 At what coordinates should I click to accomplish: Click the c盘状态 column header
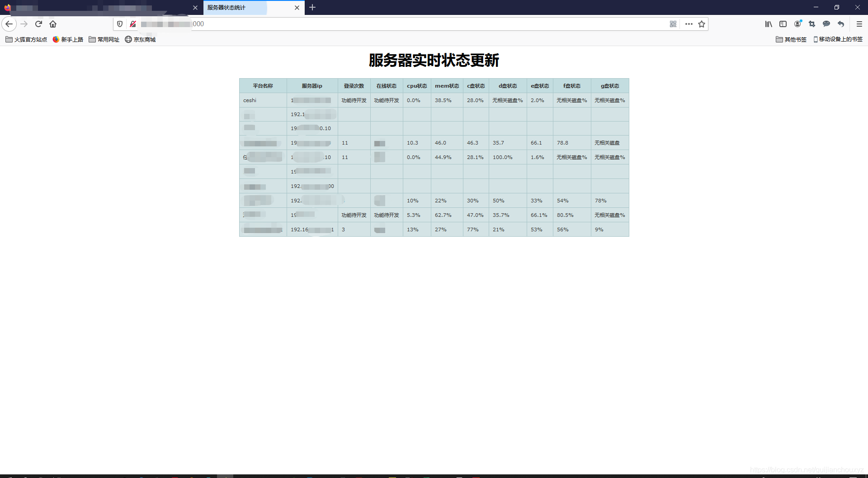click(476, 86)
